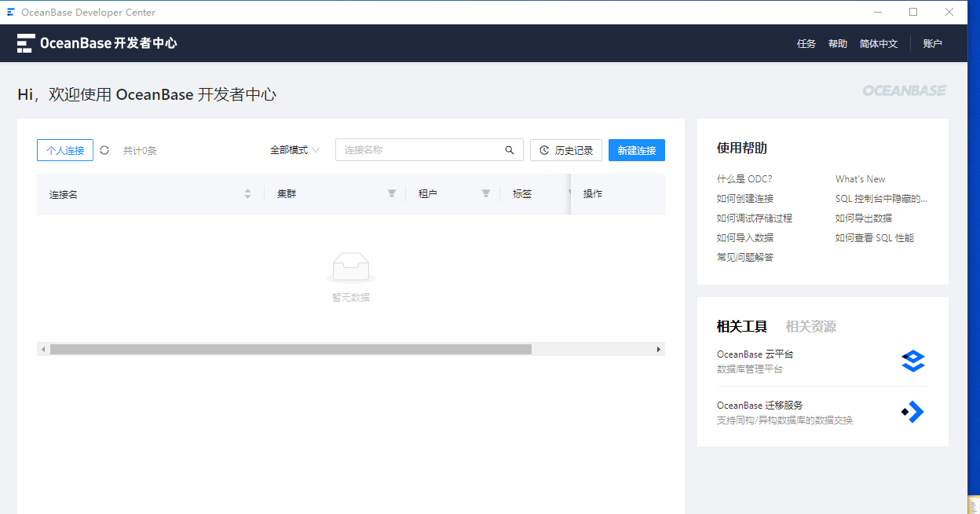Click the 标签 column header
The image size is (980, 514).
click(x=522, y=193)
